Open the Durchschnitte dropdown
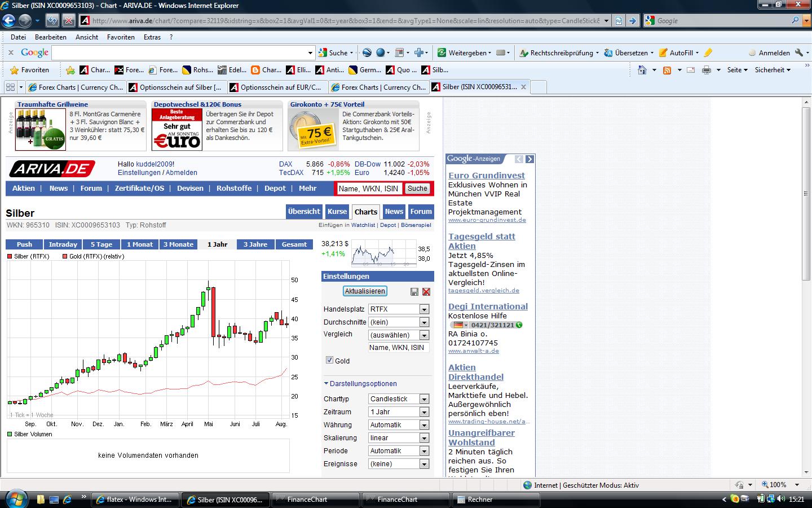This screenshot has width=812, height=508. click(x=424, y=322)
